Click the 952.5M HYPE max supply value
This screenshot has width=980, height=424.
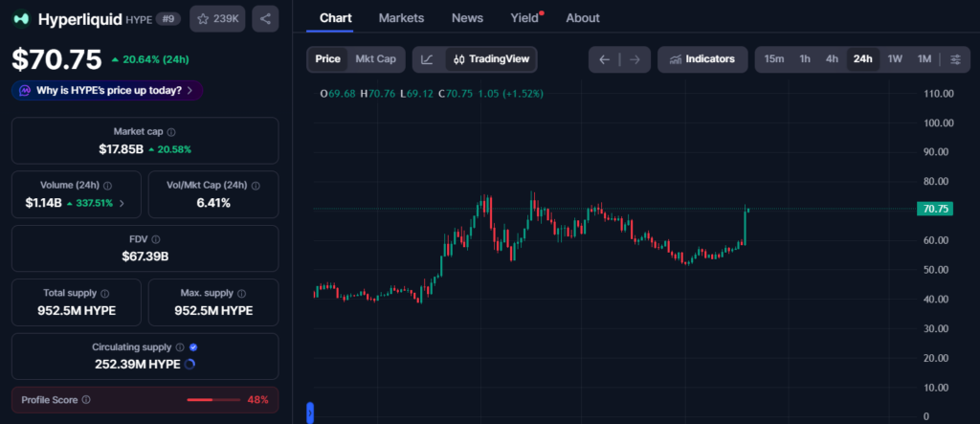point(213,311)
